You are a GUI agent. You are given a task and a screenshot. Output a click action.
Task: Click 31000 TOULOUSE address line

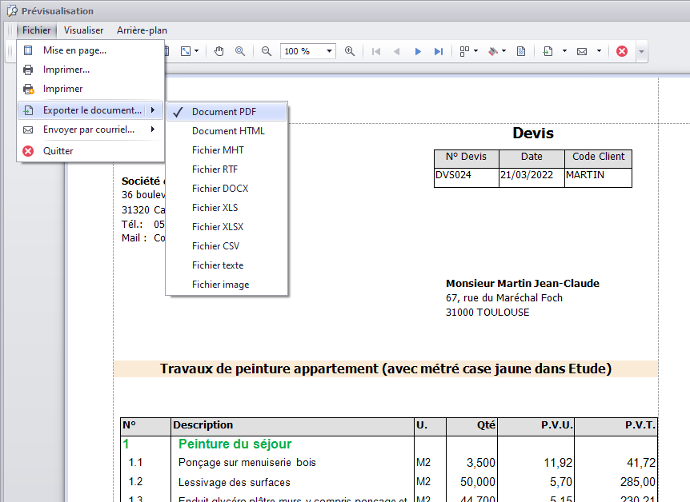488,312
